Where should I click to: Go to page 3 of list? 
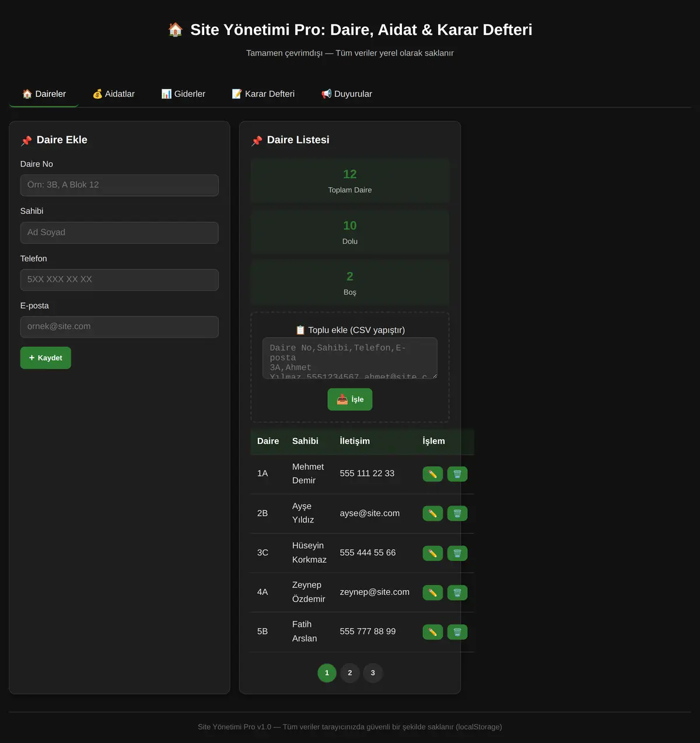click(373, 673)
